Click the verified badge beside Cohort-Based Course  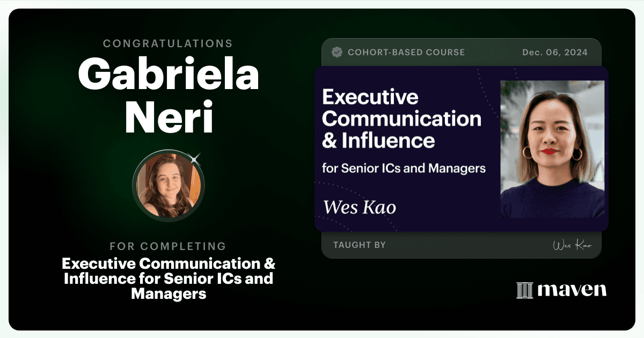coord(337,52)
